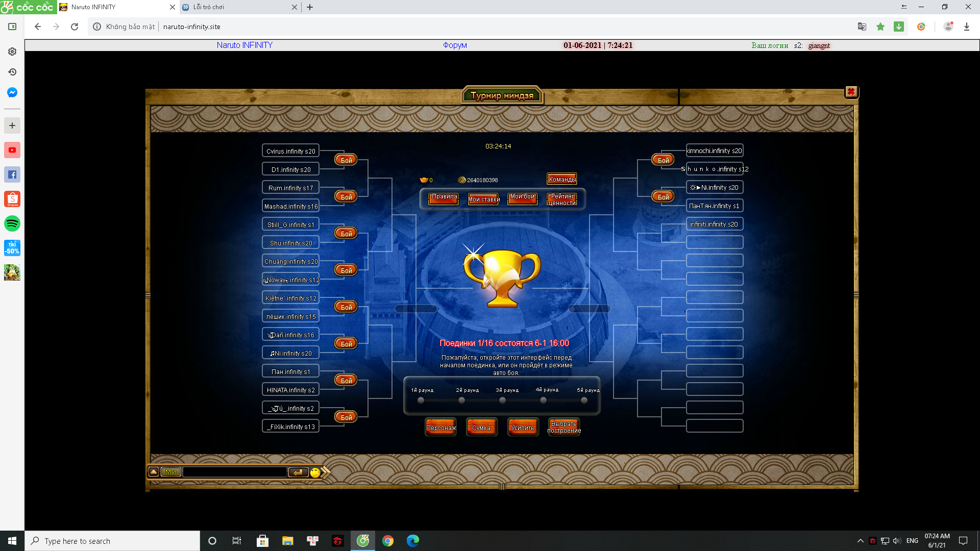Open Chrome from the taskbar
This screenshot has width=980, height=551.
click(x=388, y=541)
